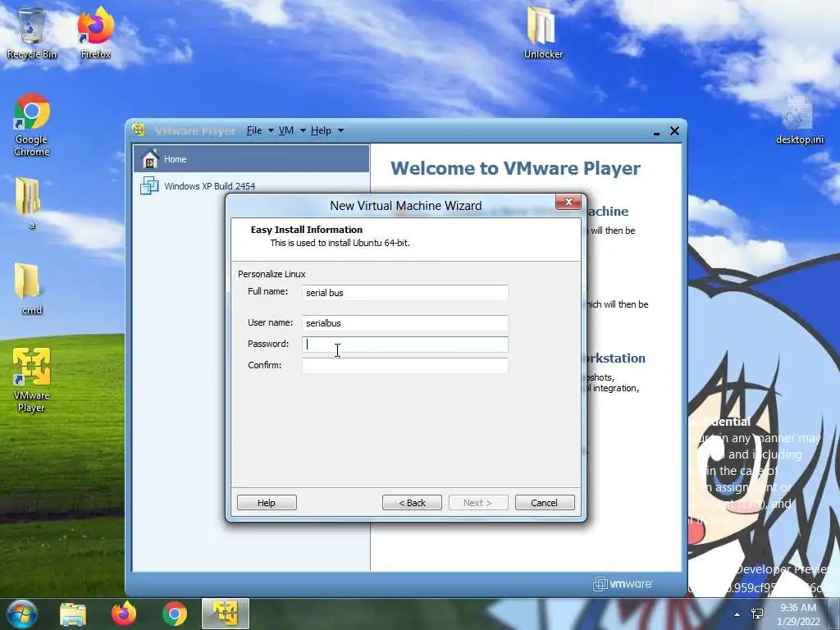Open the Help menu in VMware Player

[321, 130]
